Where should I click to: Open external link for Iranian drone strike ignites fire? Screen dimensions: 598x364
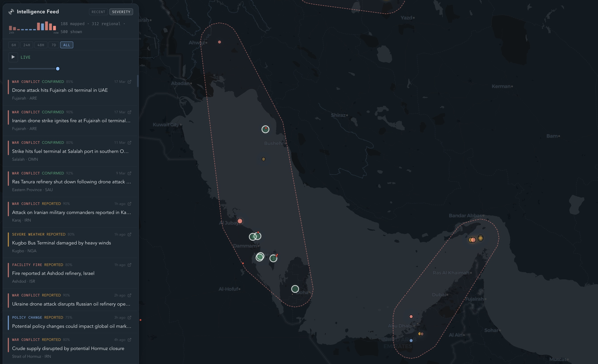pyautogui.click(x=129, y=112)
